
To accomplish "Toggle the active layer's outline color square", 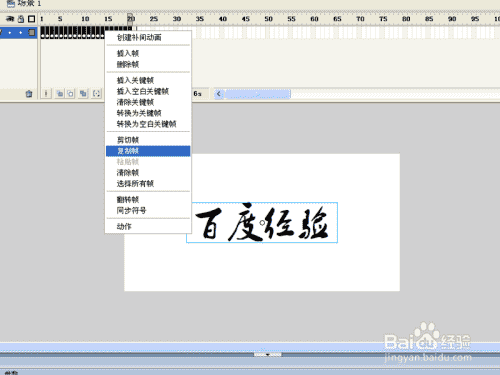I will (31, 32).
